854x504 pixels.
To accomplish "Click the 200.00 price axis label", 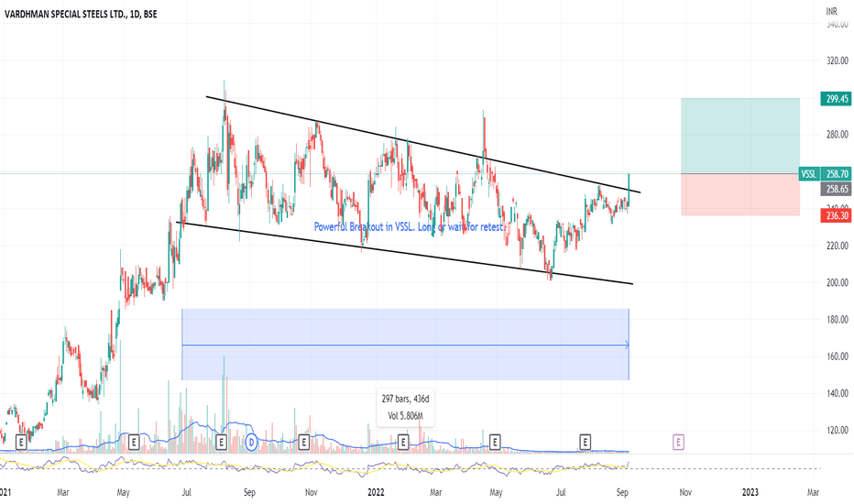I will coord(838,283).
